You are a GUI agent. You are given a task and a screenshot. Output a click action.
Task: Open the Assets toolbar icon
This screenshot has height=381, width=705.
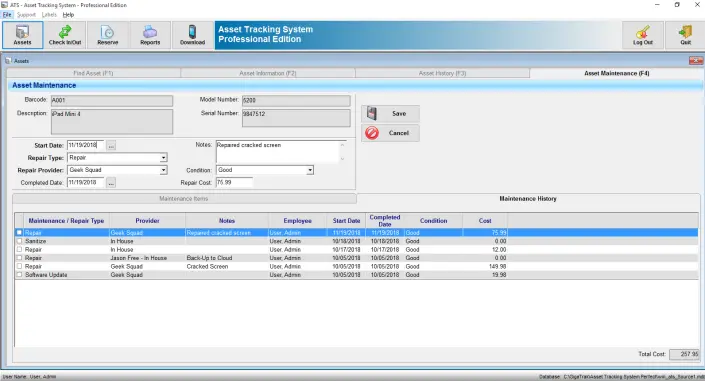pyautogui.click(x=22, y=35)
